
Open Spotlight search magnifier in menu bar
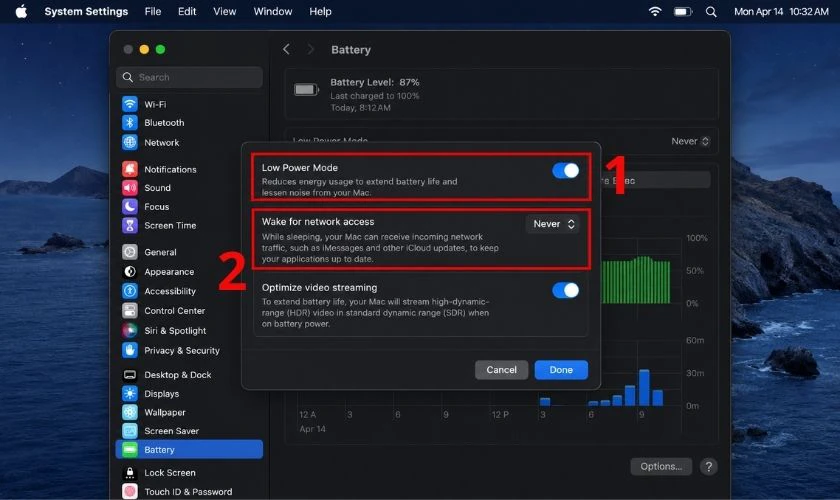click(x=711, y=12)
